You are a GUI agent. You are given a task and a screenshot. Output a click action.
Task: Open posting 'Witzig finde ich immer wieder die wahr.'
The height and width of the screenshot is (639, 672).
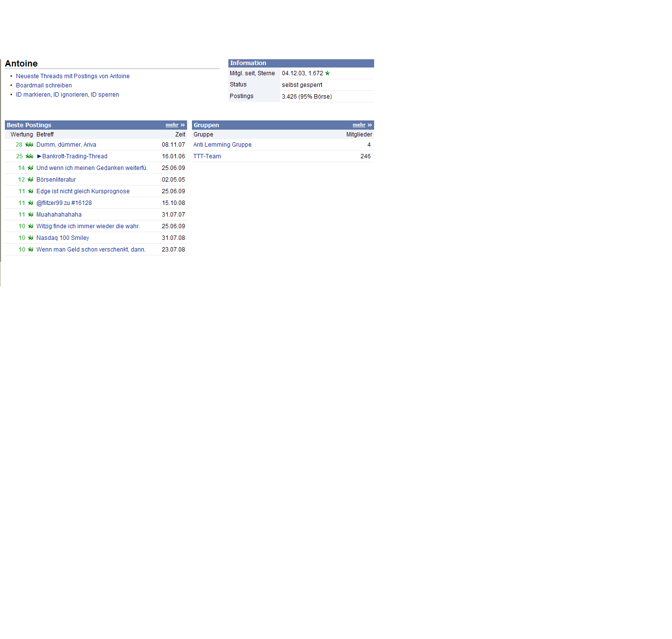(88, 226)
